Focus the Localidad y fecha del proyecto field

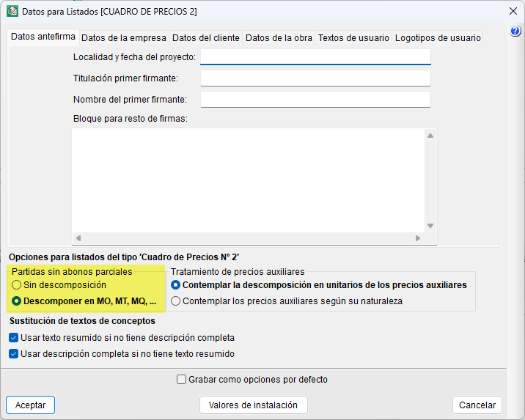click(315, 57)
